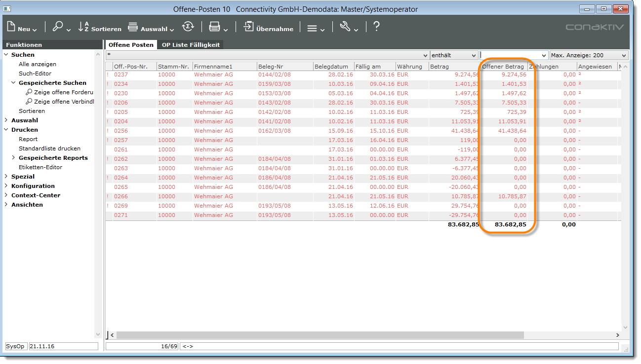Open the wrench tools icon

[x=345, y=27]
